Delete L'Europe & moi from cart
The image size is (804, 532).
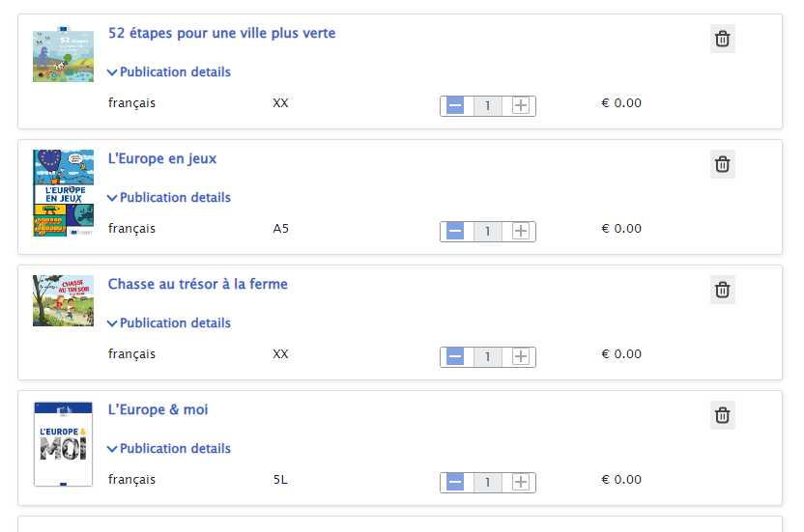(723, 416)
